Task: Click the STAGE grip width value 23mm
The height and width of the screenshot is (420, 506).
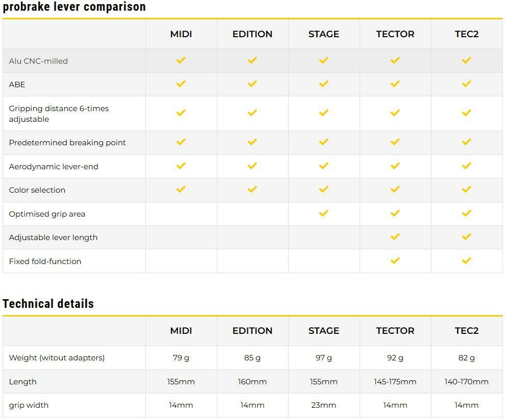Action: 323,405
